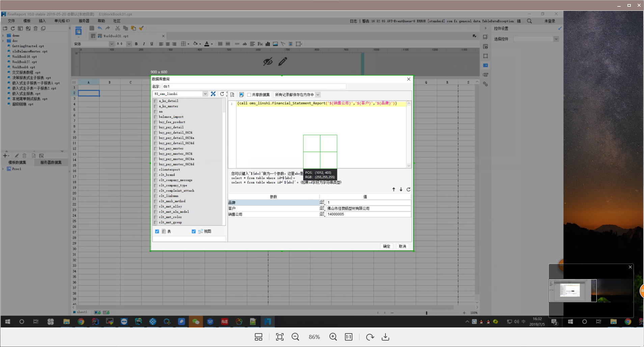Click the hidden-eye icon above the sheet
Viewport: 644px width, 347px height.
[268, 61]
